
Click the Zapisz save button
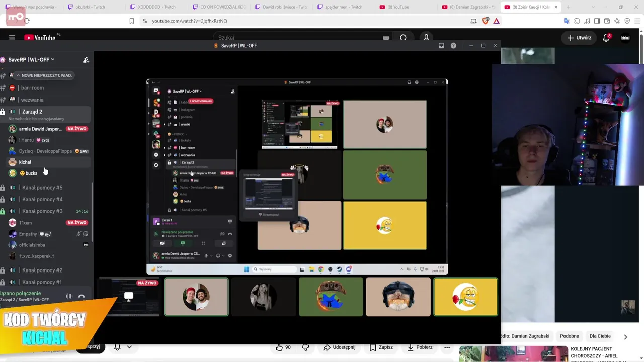(x=381, y=347)
